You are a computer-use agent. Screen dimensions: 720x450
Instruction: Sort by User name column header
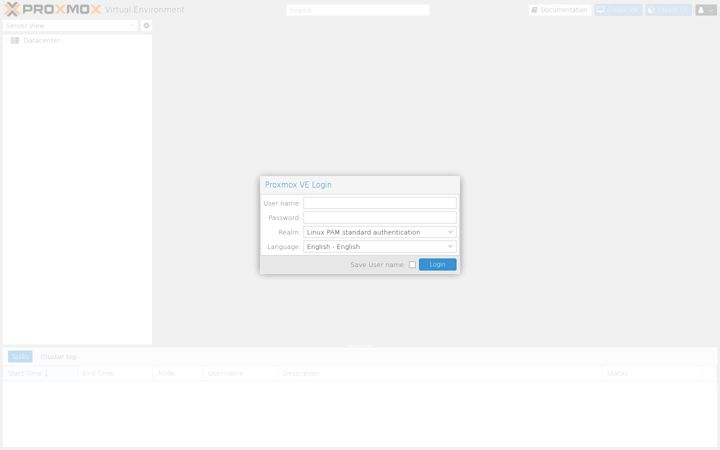240,373
